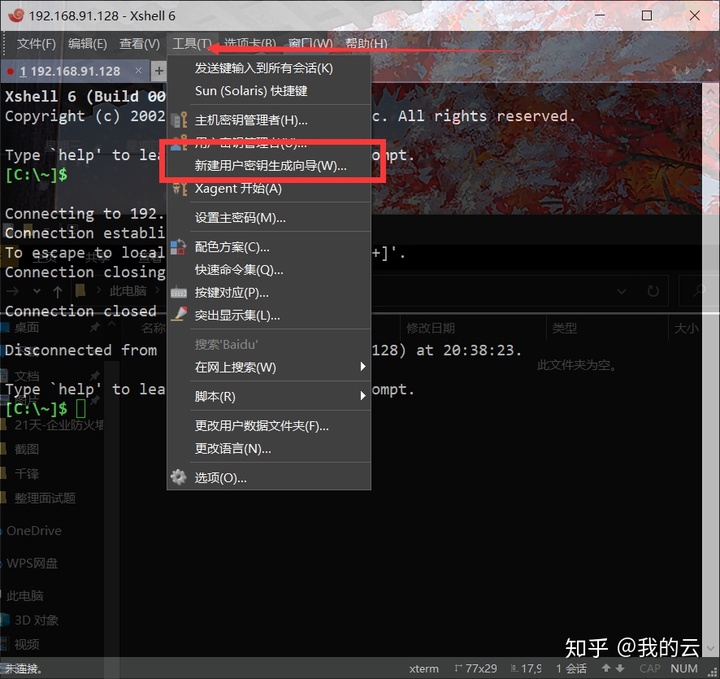Image resolution: width=720 pixels, height=679 pixels.
Task: Expand 在网上搜索(W) submenu
Action: 269,367
